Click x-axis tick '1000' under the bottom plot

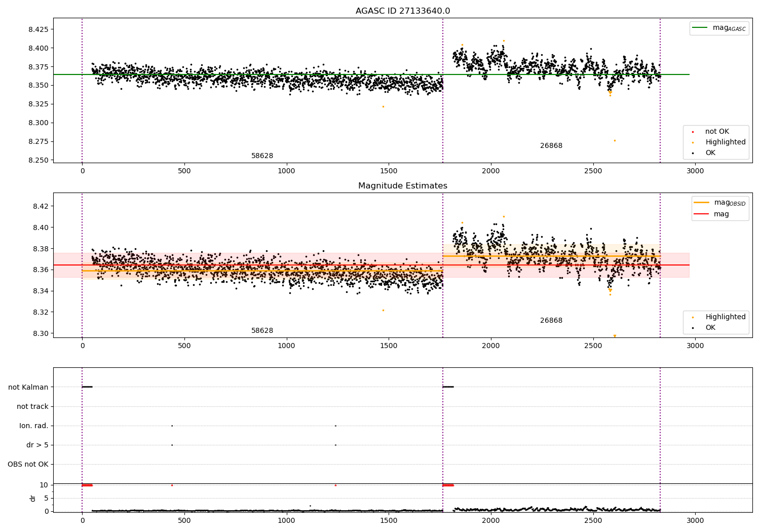click(x=286, y=520)
